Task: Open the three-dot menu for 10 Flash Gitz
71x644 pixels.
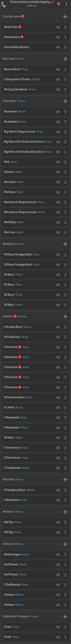Action: point(65,337)
